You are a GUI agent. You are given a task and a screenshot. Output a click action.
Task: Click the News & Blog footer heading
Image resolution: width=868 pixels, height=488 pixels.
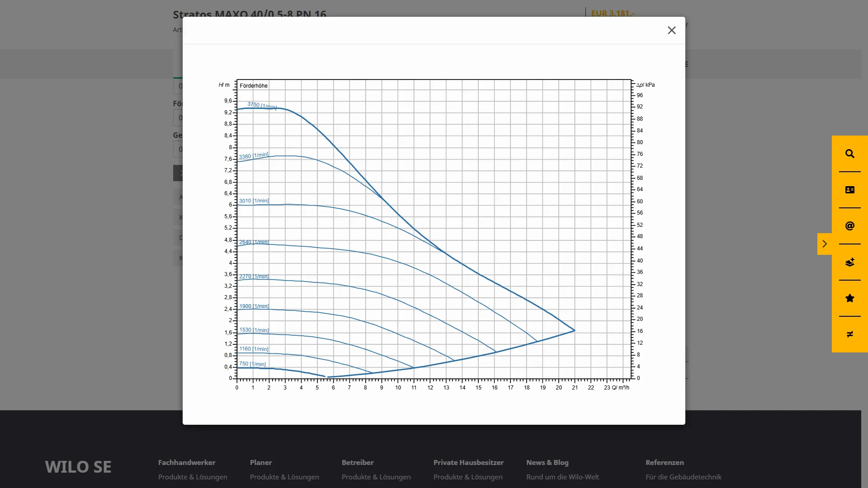click(x=547, y=463)
